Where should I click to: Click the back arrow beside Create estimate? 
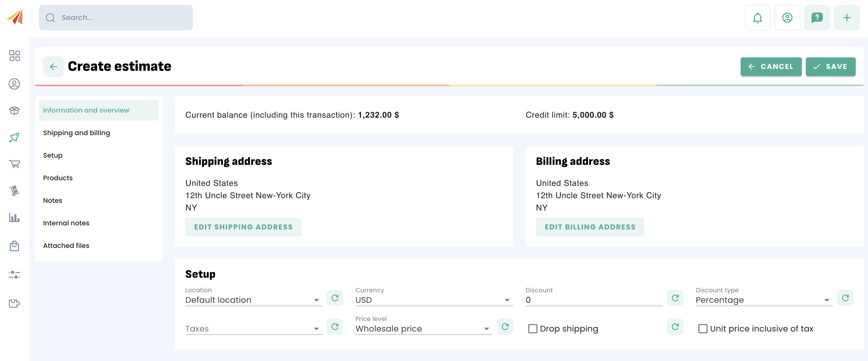click(x=53, y=67)
